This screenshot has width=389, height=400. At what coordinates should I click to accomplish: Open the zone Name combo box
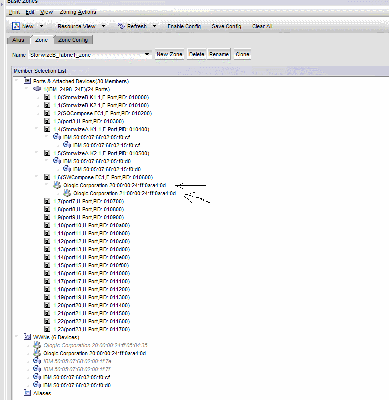click(x=90, y=54)
